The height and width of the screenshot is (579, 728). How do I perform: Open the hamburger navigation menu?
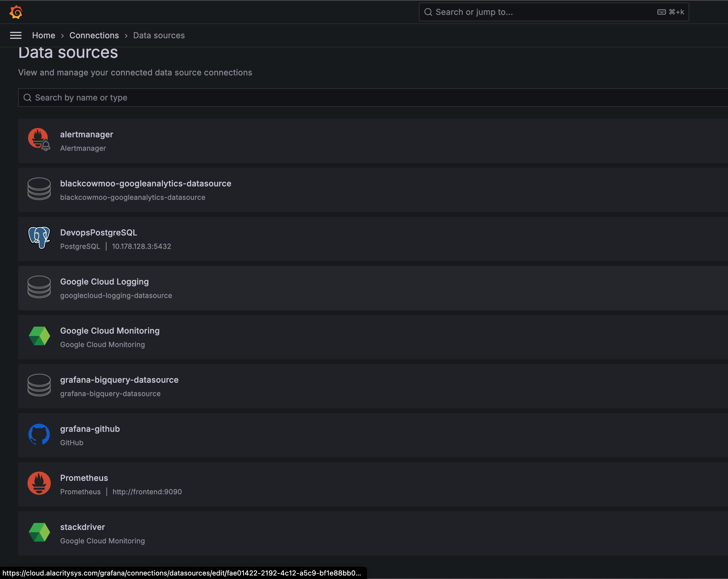pos(15,35)
